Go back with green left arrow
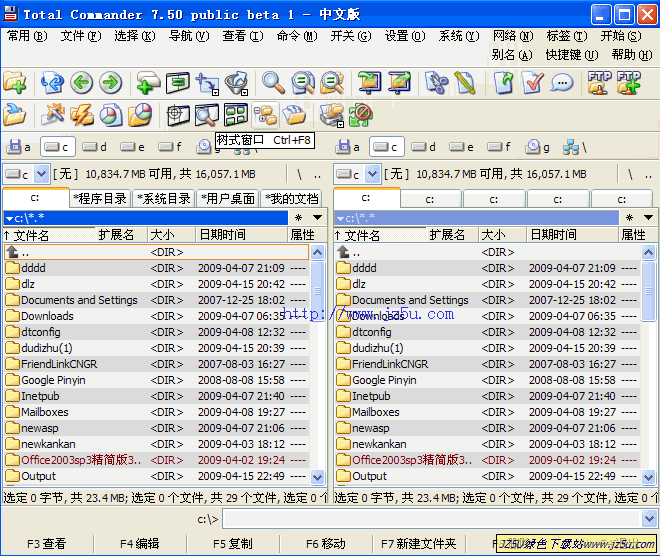This screenshot has height=556, width=660. 81,82
